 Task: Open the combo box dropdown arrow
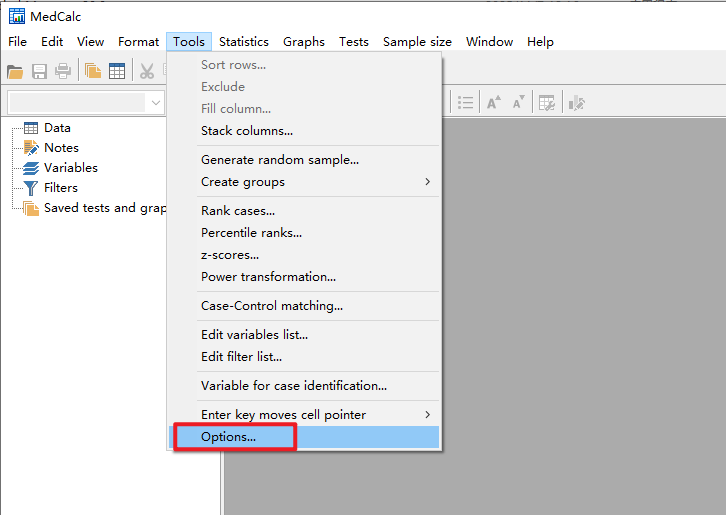pyautogui.click(x=155, y=102)
